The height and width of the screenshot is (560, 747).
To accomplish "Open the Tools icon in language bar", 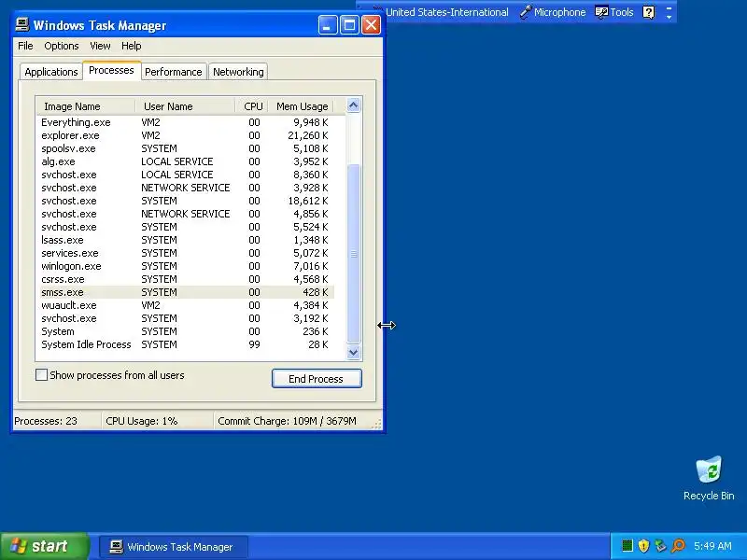I will 601,12.
